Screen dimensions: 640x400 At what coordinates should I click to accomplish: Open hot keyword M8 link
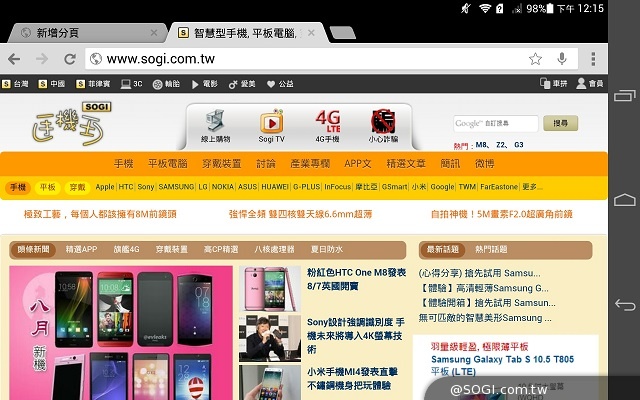(x=481, y=145)
